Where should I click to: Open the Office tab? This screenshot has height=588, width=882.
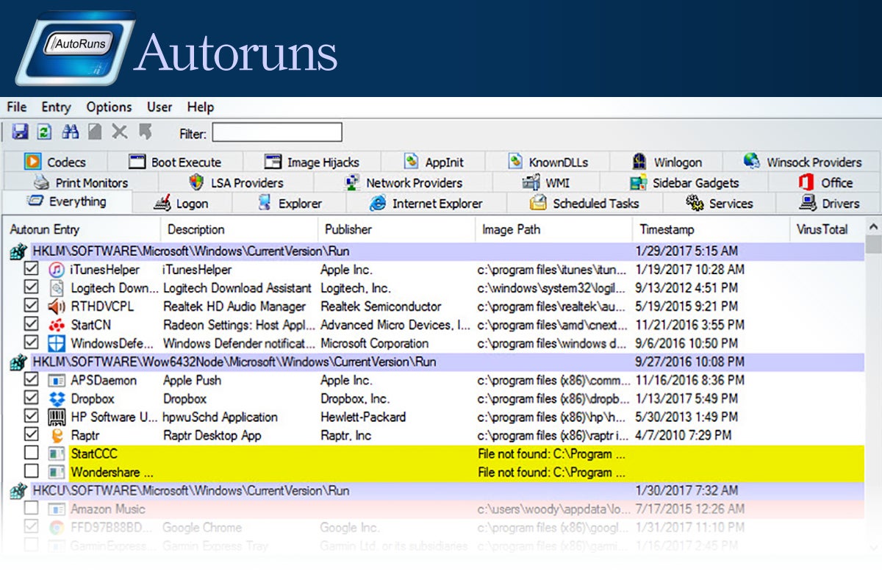(x=825, y=183)
